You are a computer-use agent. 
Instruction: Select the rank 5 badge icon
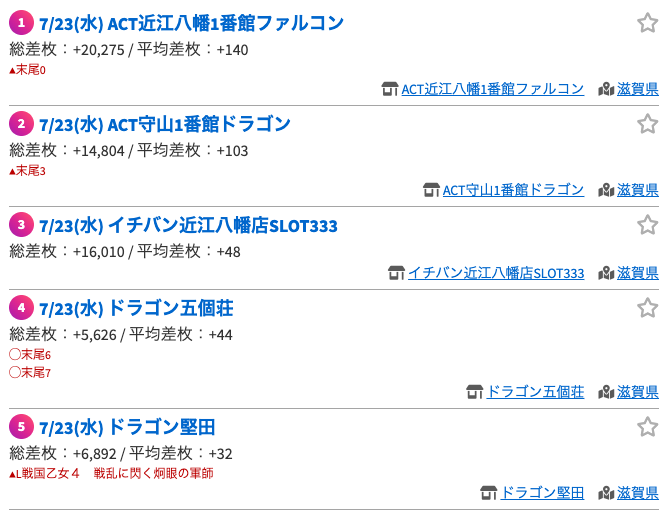pos(21,426)
